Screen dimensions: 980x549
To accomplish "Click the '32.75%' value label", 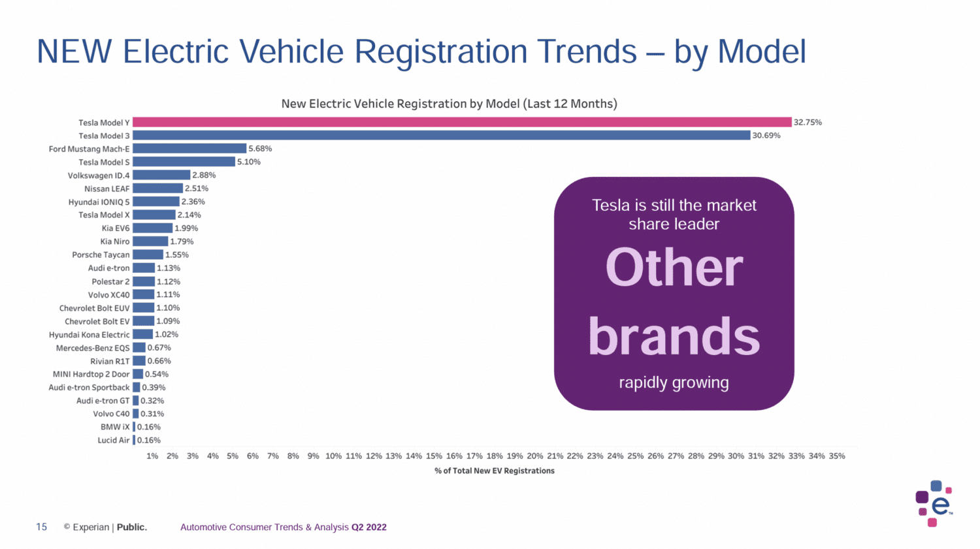I will (808, 122).
